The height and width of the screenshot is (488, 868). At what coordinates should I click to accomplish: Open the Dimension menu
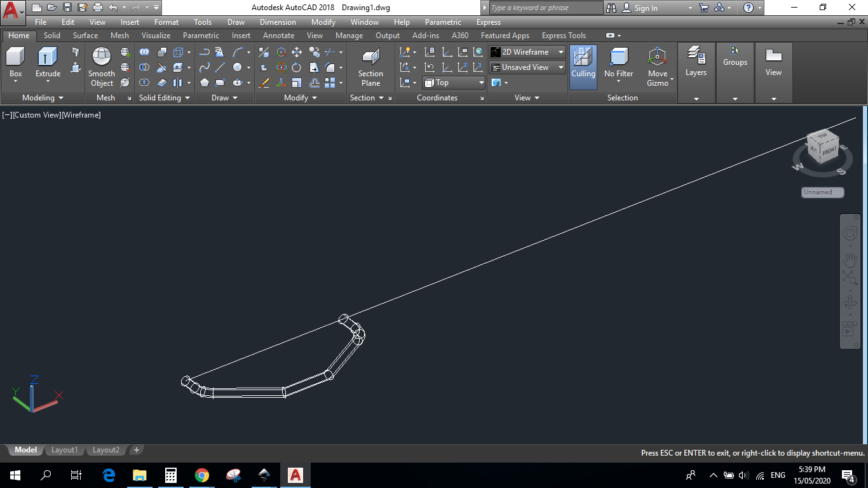click(x=278, y=22)
